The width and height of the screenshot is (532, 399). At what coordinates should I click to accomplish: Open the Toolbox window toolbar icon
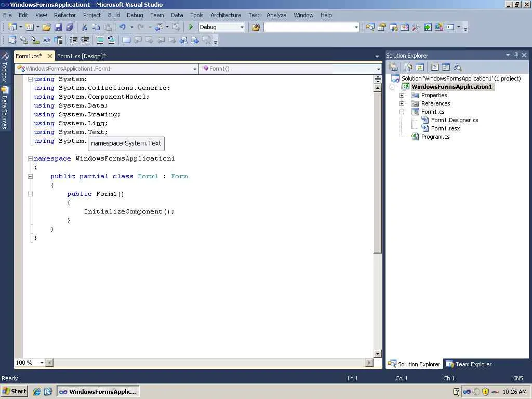click(416, 27)
